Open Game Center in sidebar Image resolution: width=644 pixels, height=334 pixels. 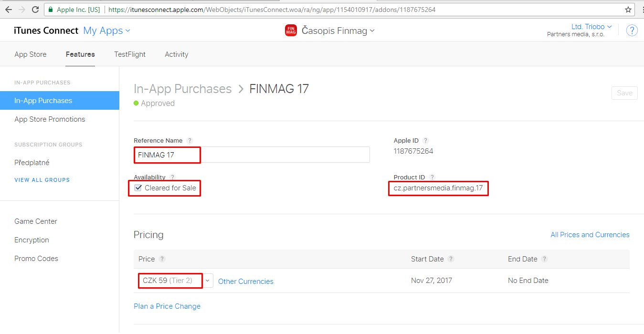(36, 221)
